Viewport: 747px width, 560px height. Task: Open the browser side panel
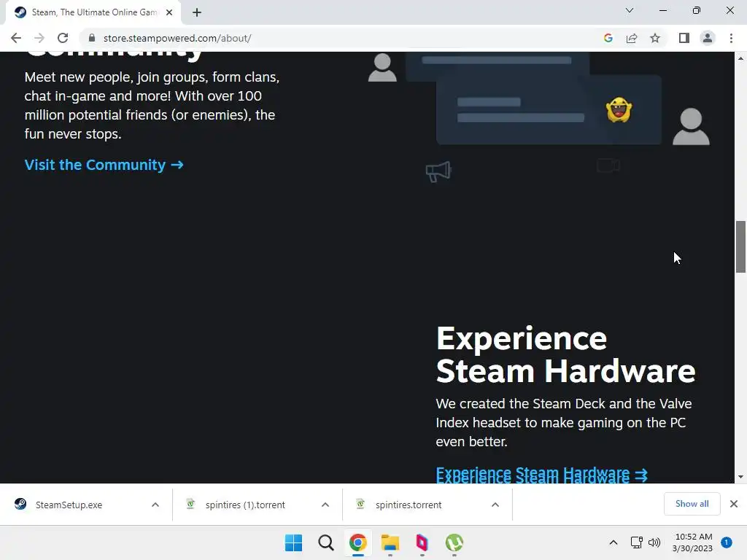tap(684, 38)
